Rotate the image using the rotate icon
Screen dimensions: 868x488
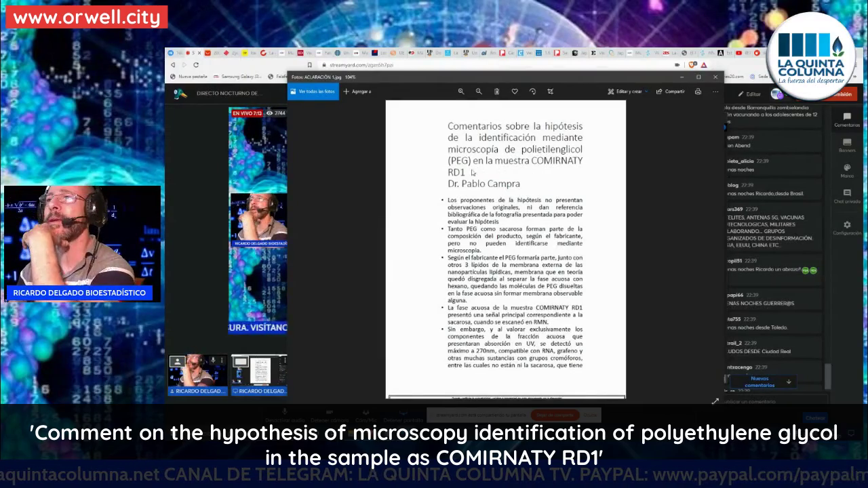click(532, 91)
